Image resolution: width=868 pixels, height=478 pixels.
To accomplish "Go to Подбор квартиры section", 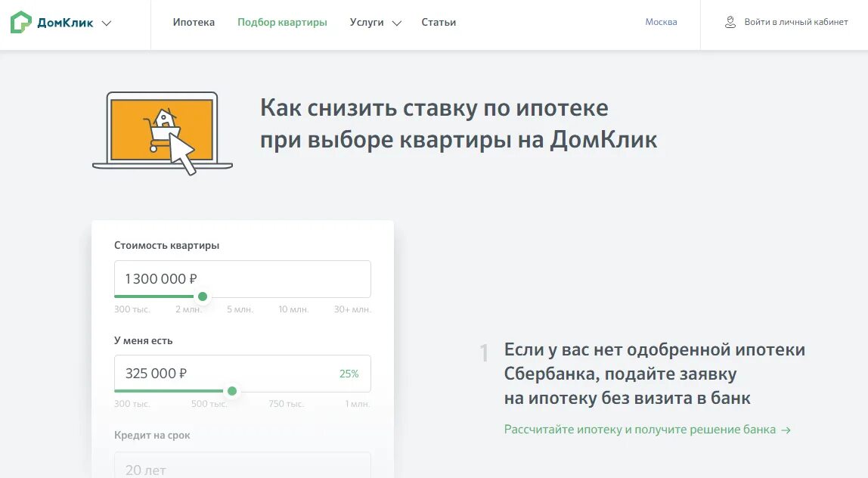I will pos(282,23).
